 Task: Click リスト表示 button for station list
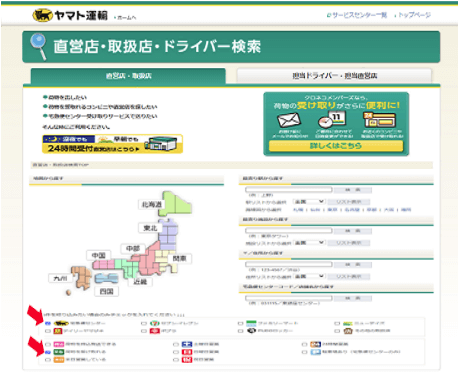pyautogui.click(x=349, y=202)
